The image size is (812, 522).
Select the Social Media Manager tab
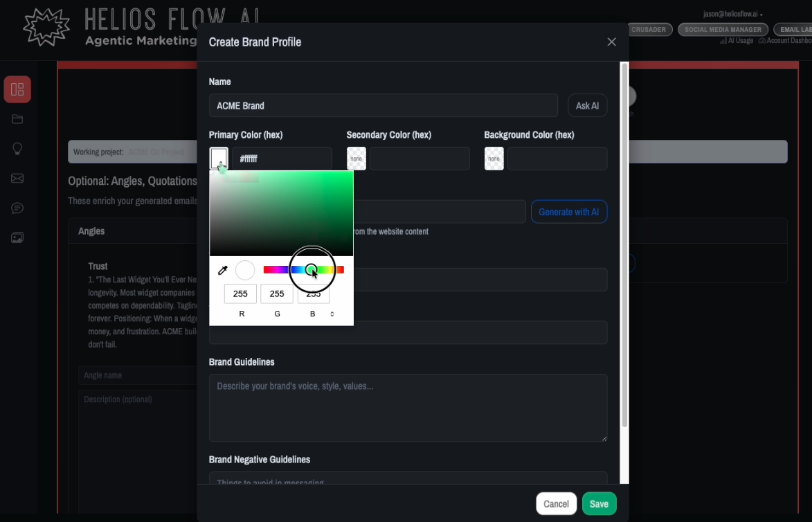point(723,30)
